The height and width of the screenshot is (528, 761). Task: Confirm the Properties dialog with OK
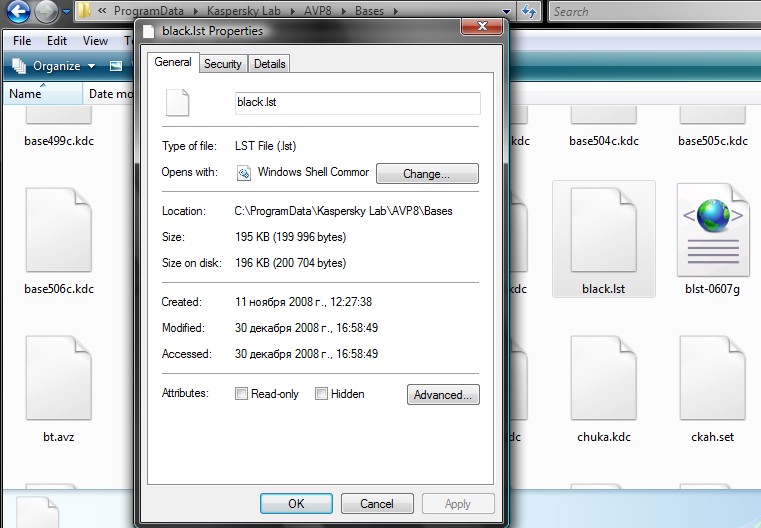[x=296, y=504]
